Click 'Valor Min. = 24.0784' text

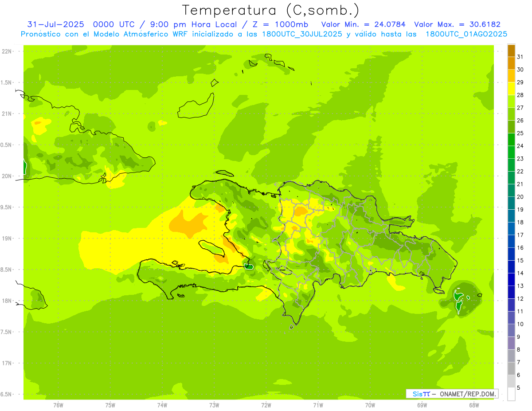pos(364,24)
